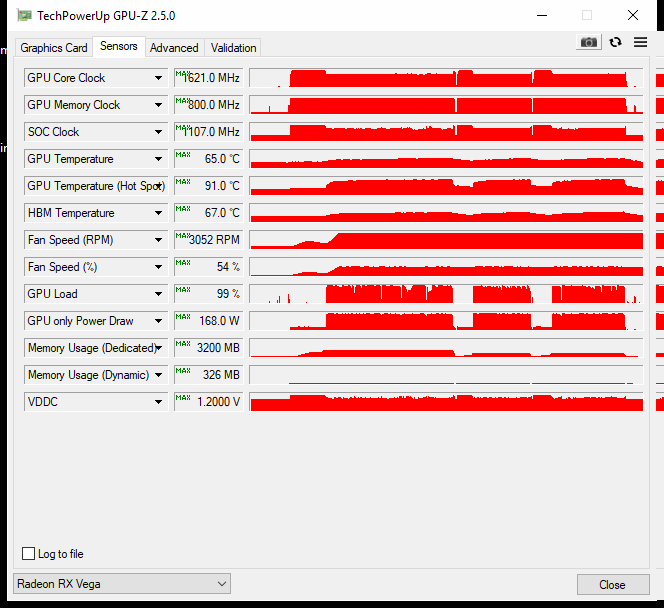Click the 168.0 W power draw value
The width and height of the screenshot is (664, 608).
tap(209, 321)
